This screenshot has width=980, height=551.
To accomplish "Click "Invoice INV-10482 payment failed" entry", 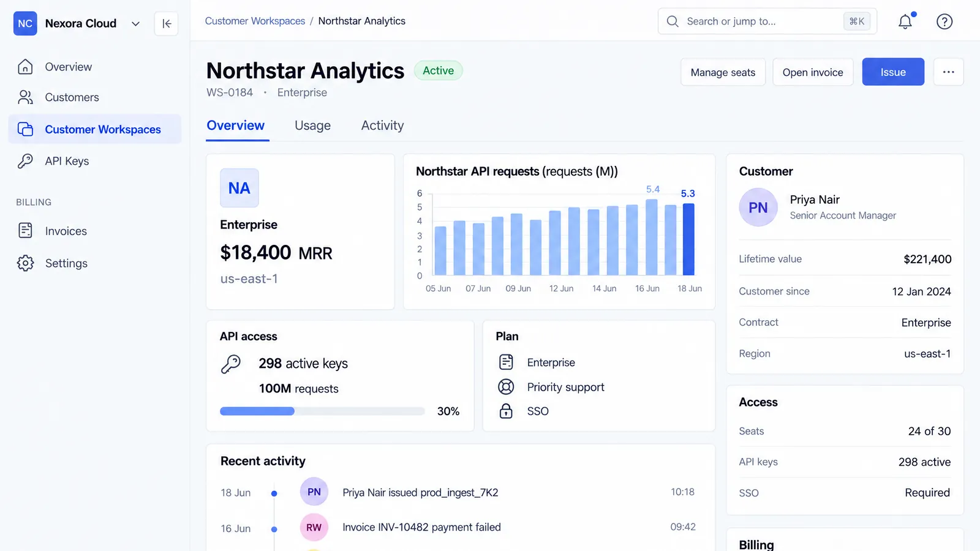I will click(421, 528).
